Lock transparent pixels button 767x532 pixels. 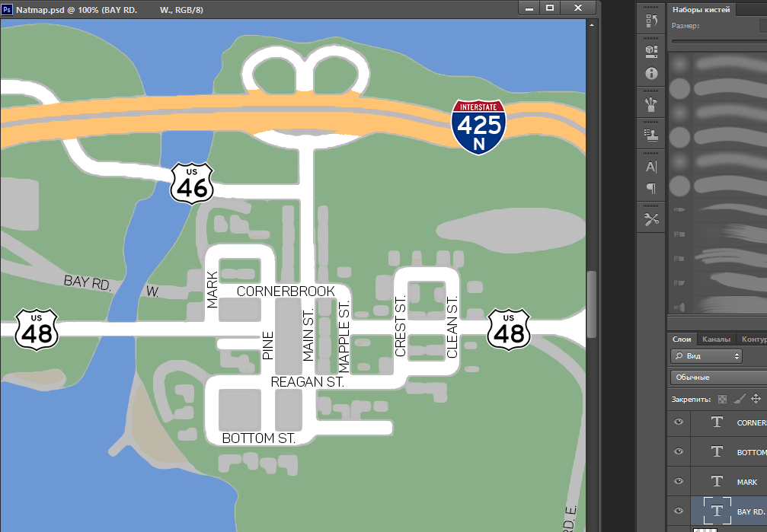(x=722, y=399)
